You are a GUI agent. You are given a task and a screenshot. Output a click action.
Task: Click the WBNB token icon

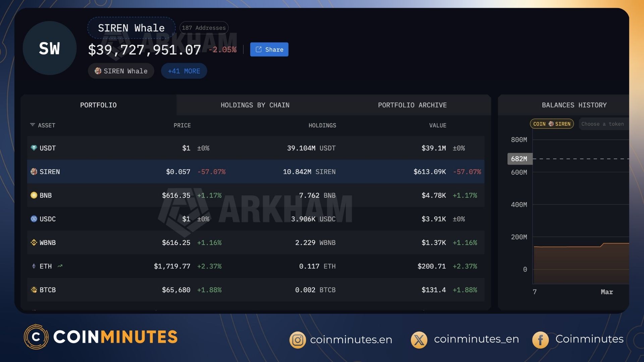pos(34,242)
